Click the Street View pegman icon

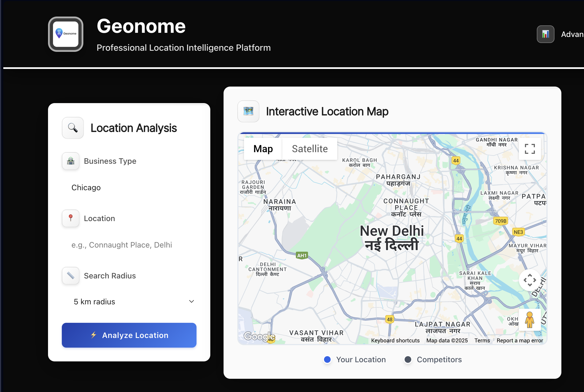tap(530, 320)
